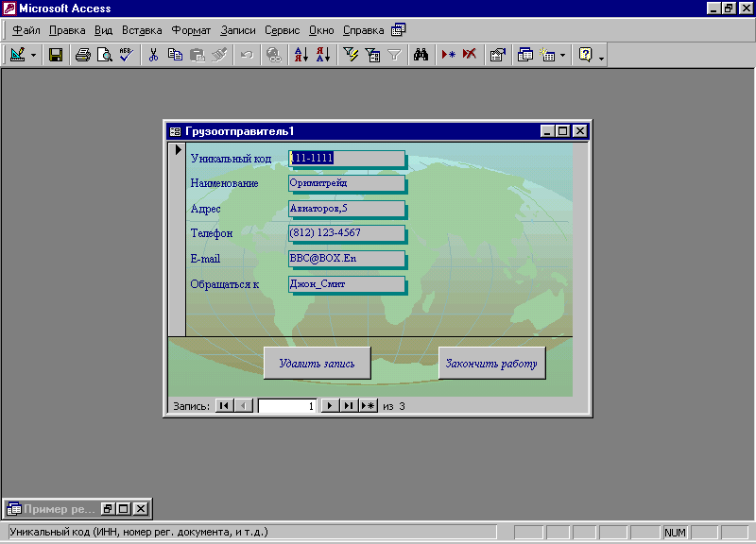The width and height of the screenshot is (756, 544).
Task: Click the Адрес field
Action: click(347, 208)
